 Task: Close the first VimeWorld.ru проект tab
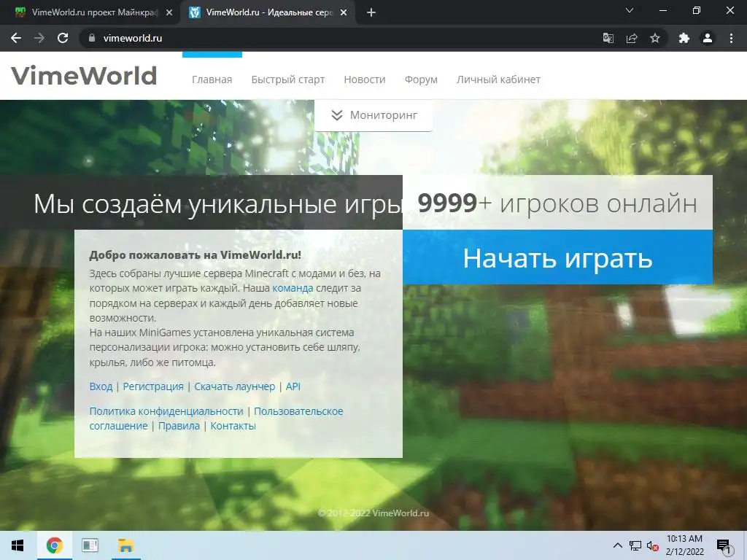point(169,13)
